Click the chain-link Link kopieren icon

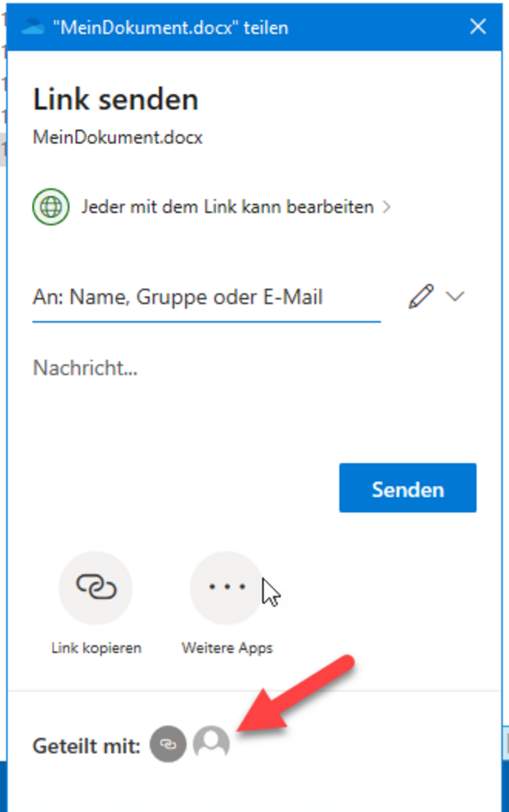(96, 587)
